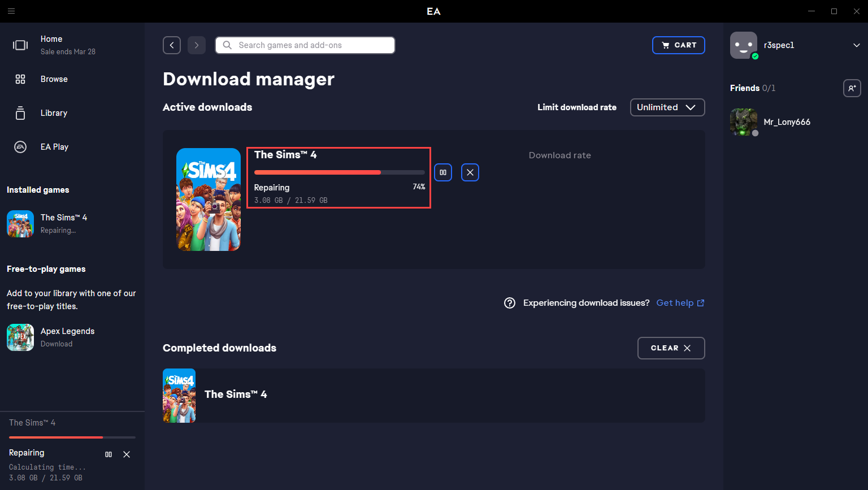Open the Browse section
Viewport: 868px width, 490px height.
tap(54, 79)
